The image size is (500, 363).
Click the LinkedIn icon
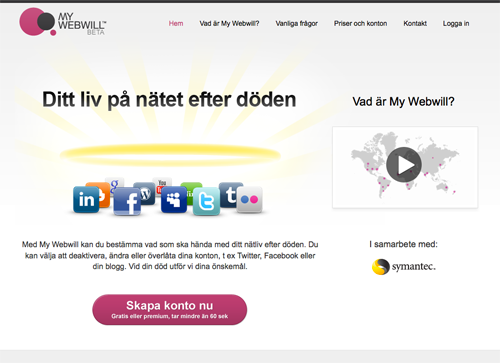pyautogui.click(x=86, y=200)
